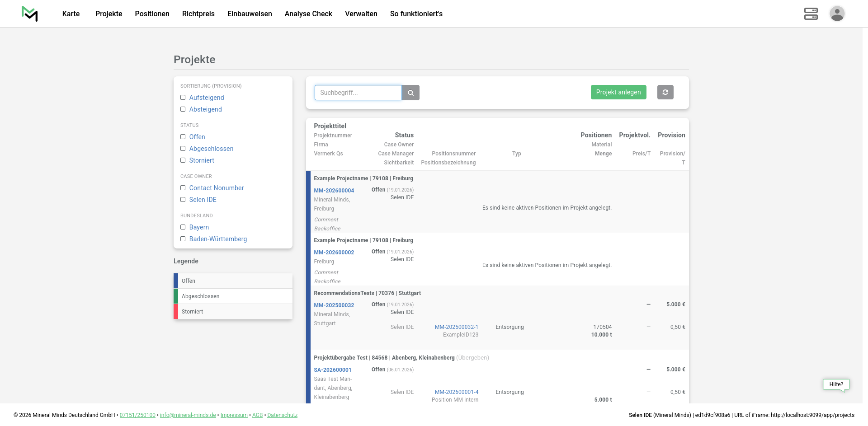Screen dimensions: 868x426
Task: Open project MM-202600004 link
Action: tap(334, 191)
